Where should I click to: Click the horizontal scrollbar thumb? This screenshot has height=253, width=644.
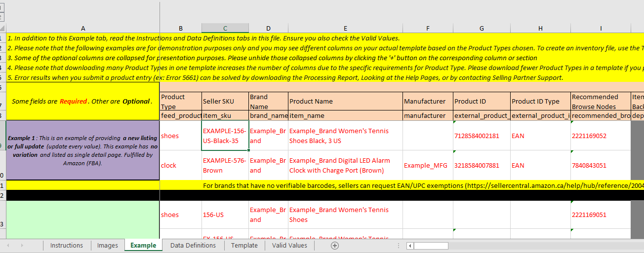pyautogui.click(x=431, y=245)
